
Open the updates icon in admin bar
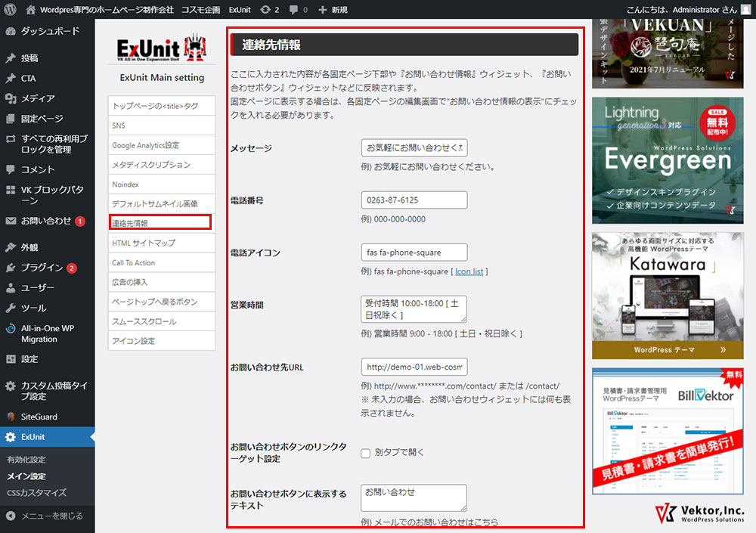click(265, 10)
